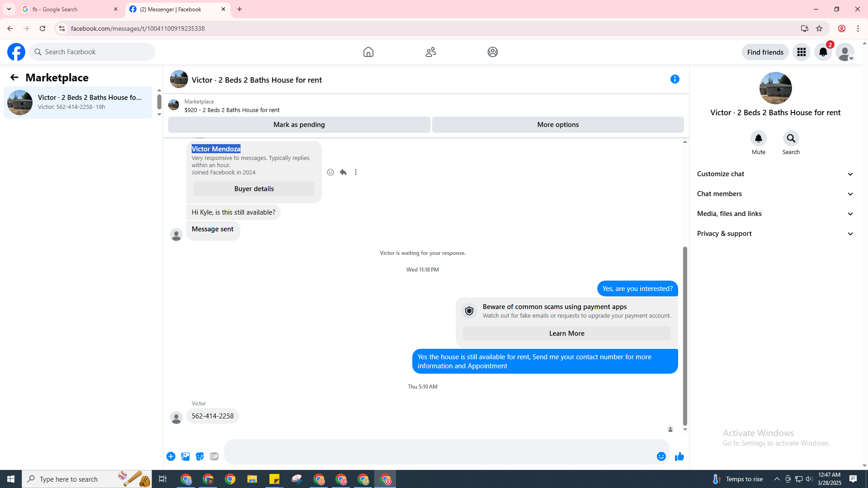The width and height of the screenshot is (868, 488).
Task: Click Learn More about payment scams
Action: pyautogui.click(x=567, y=333)
